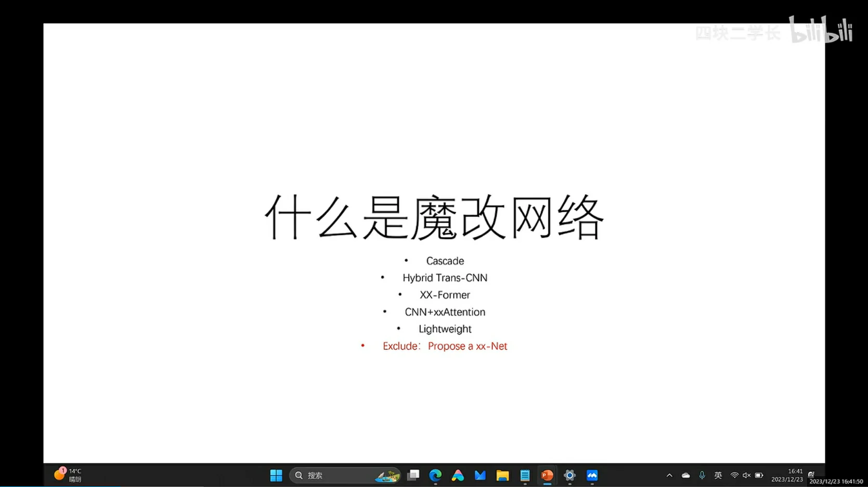Open the Windows Start menu
The image size is (868, 487).
click(276, 475)
